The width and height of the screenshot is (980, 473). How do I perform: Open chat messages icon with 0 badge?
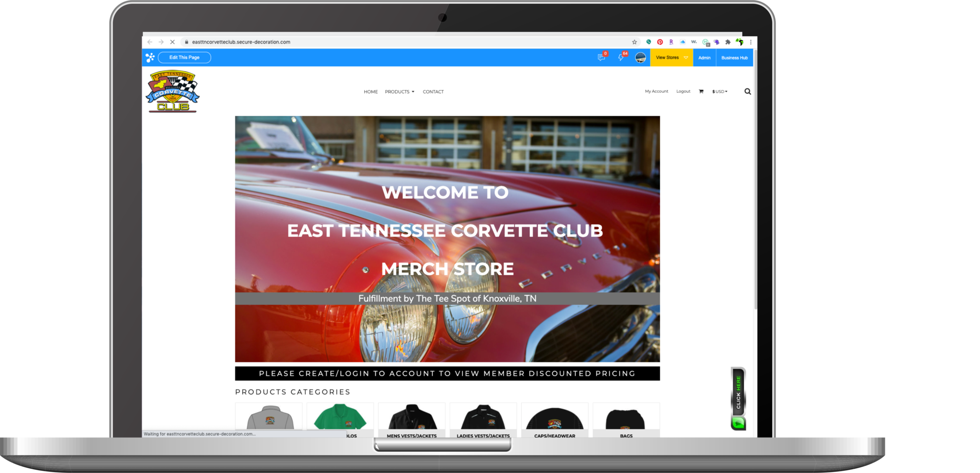click(x=601, y=57)
